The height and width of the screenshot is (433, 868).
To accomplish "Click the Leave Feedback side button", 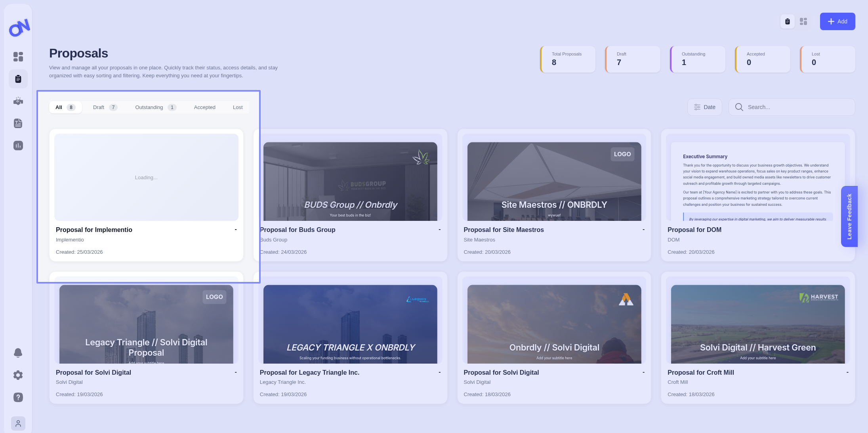I will coord(849,216).
